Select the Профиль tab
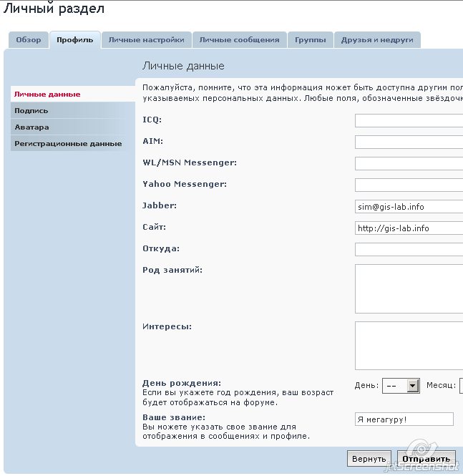Image resolution: width=463 pixels, height=476 pixels. (x=75, y=40)
